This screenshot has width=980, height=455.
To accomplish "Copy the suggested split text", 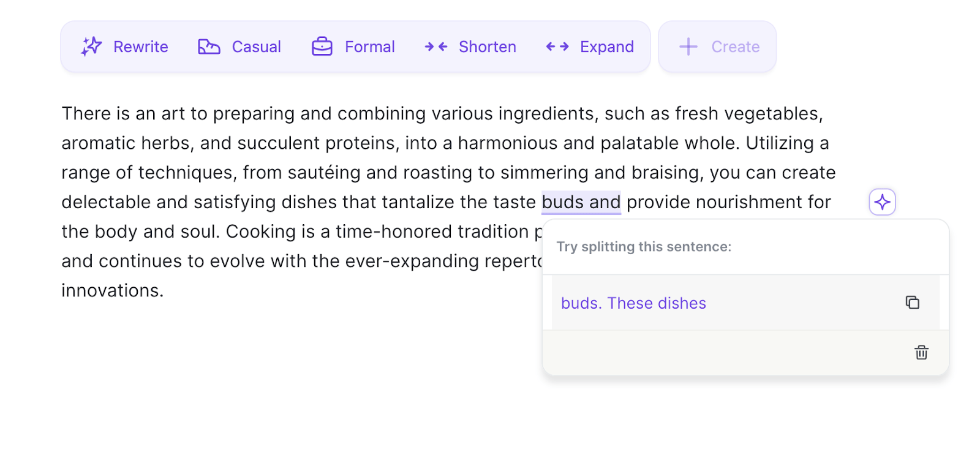I will coord(912,303).
